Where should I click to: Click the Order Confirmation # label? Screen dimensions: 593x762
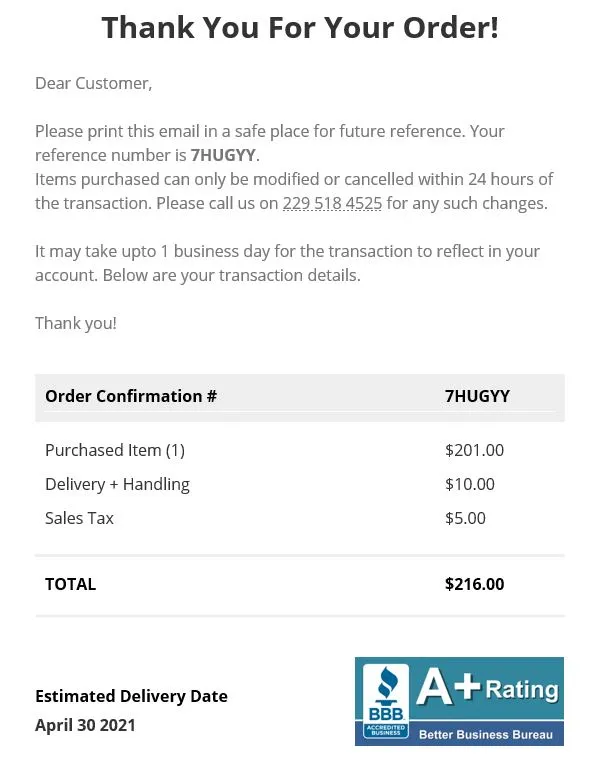[131, 396]
